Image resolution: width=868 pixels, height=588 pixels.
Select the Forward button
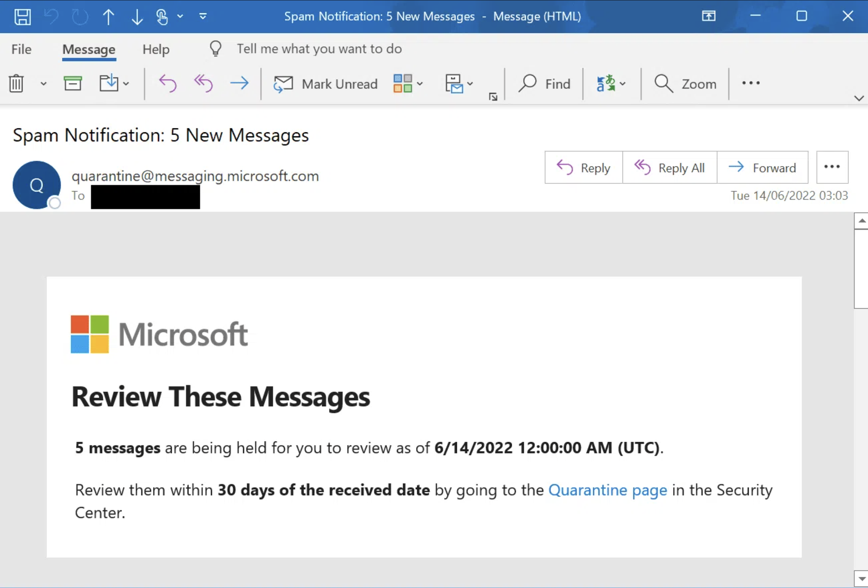[x=763, y=167]
